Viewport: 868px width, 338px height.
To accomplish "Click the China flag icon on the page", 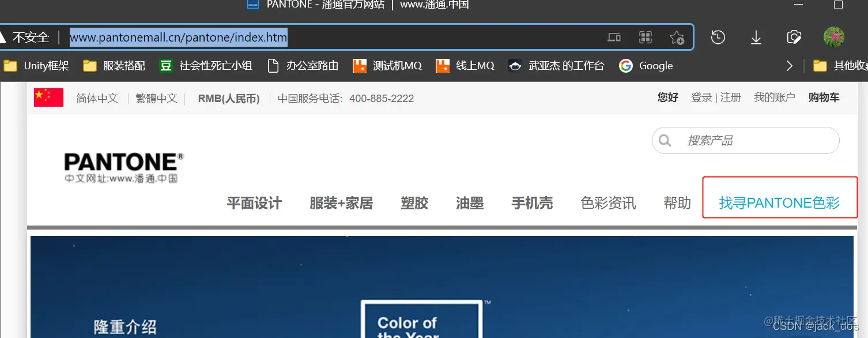I will [x=48, y=97].
